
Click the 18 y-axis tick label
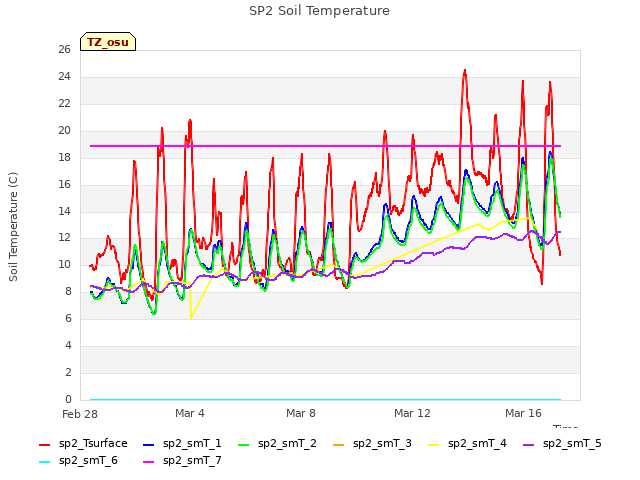(64, 157)
